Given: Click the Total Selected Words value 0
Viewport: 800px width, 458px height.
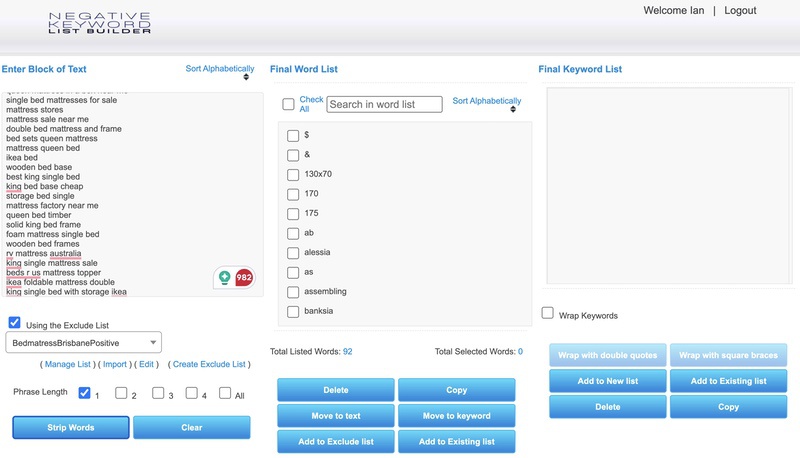Looking at the screenshot, I should pyautogui.click(x=520, y=351).
